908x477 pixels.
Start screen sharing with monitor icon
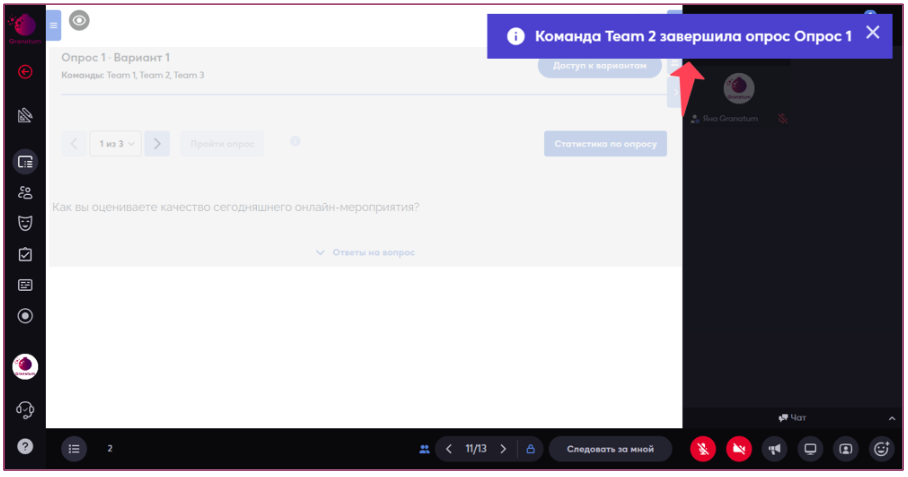click(810, 449)
